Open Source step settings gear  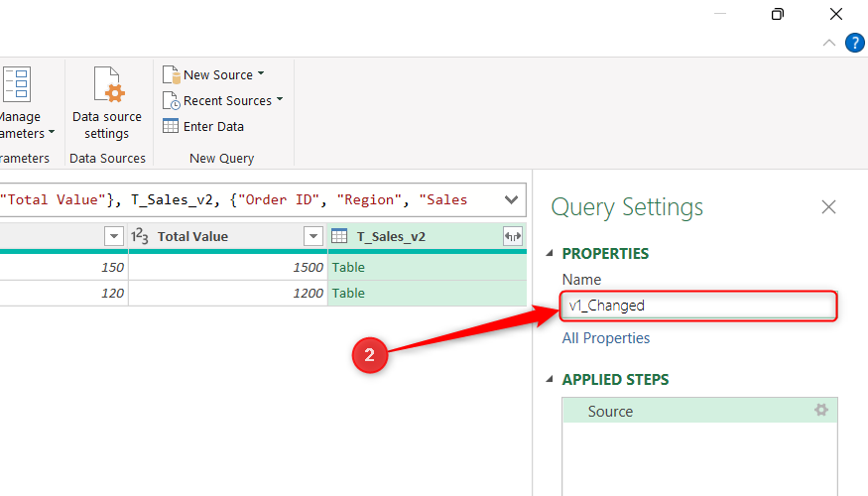[821, 410]
